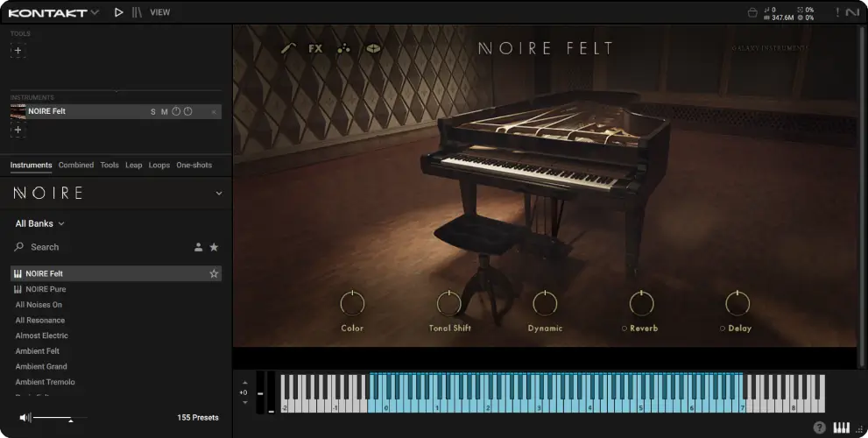The image size is (868, 438).
Task: Open the NOIRE library selector chevron
Action: (x=218, y=193)
